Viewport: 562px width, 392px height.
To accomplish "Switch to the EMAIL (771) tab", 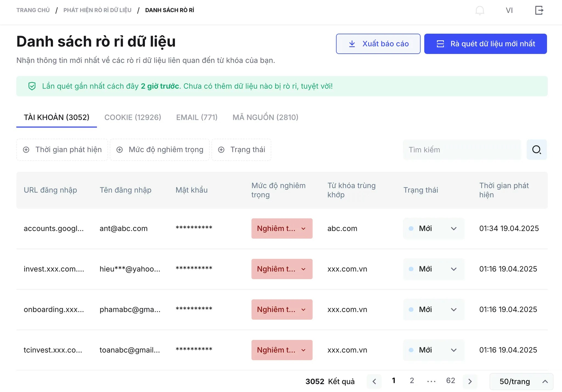I will [196, 117].
